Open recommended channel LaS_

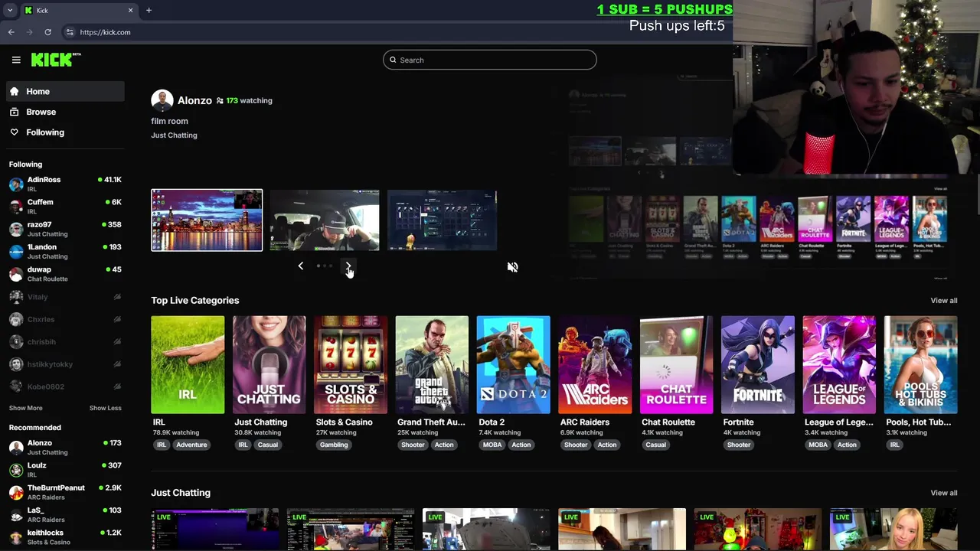(x=66, y=514)
